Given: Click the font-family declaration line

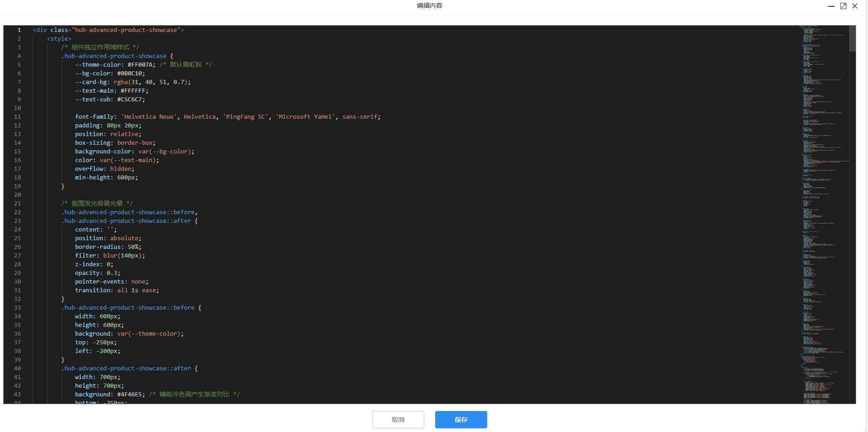Looking at the screenshot, I should click(228, 117).
